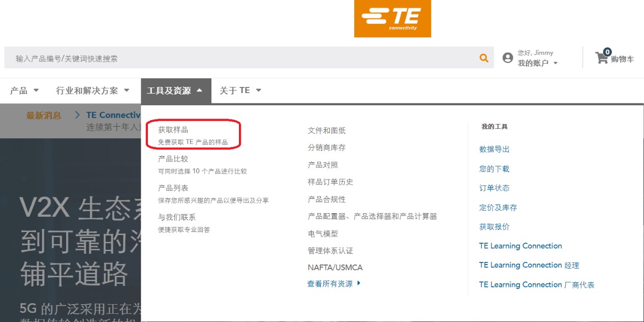
Task: Open 定价及库存 link
Action: click(498, 207)
